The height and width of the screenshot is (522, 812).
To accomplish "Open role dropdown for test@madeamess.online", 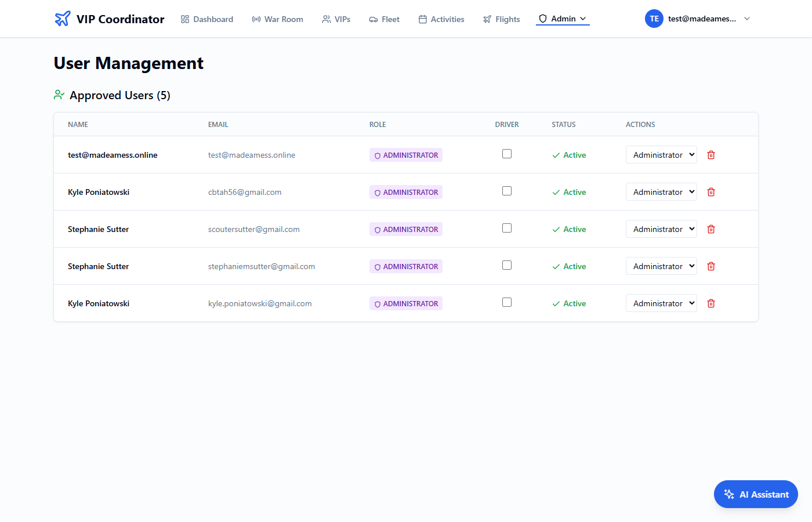I will [661, 155].
